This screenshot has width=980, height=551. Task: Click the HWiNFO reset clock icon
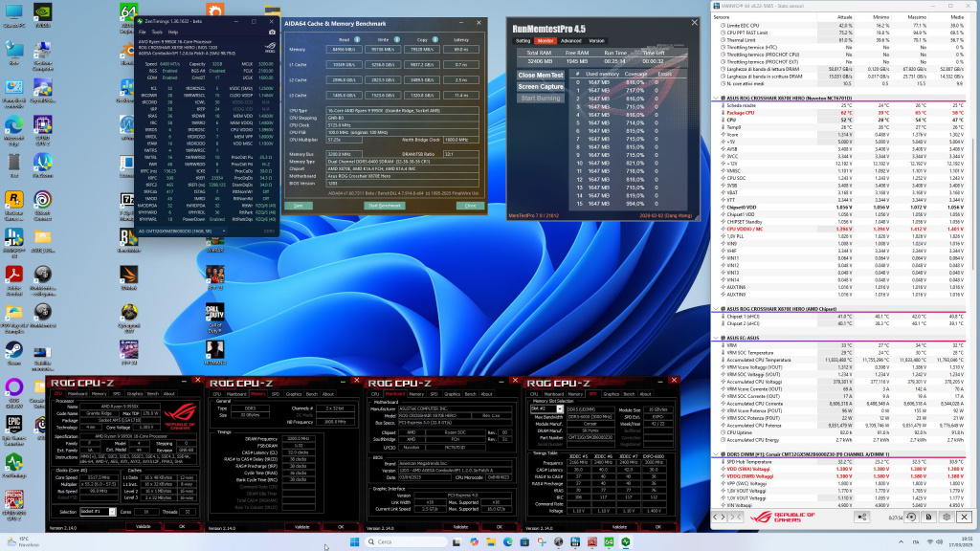pyautogui.click(x=911, y=517)
